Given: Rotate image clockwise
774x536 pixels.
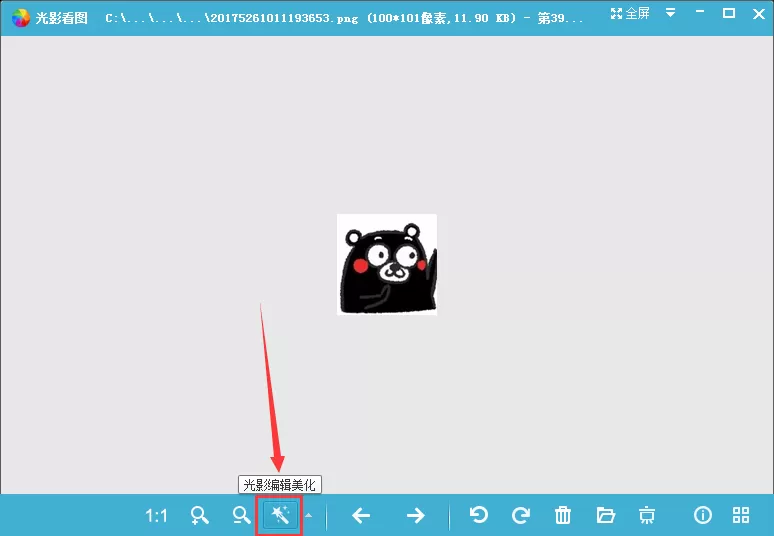Looking at the screenshot, I should (521, 515).
